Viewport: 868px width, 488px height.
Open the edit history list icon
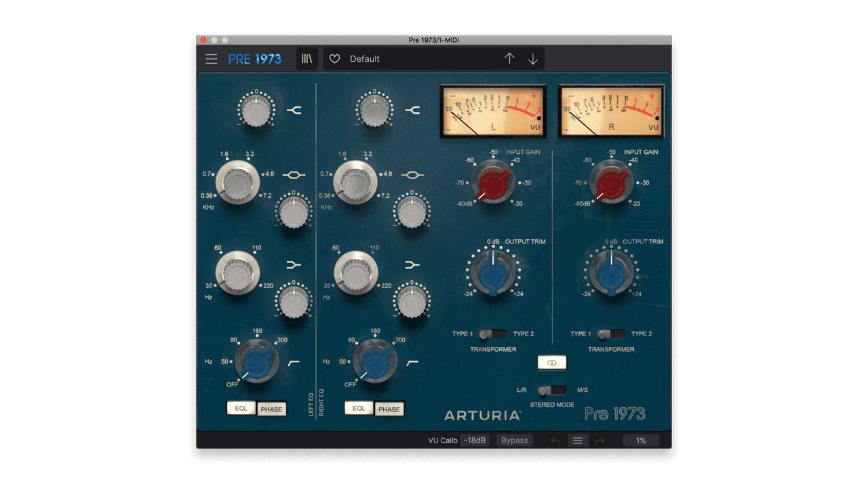pyautogui.click(x=577, y=440)
